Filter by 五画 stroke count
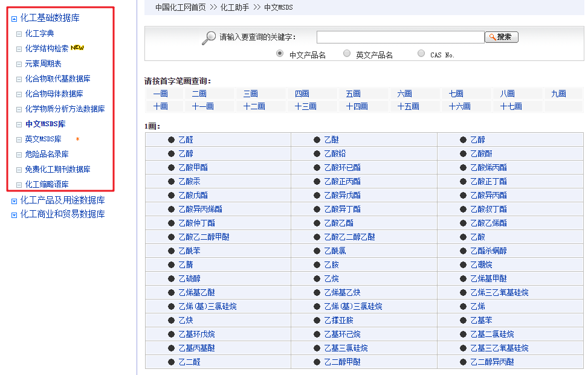This screenshot has width=588, height=375. point(354,94)
